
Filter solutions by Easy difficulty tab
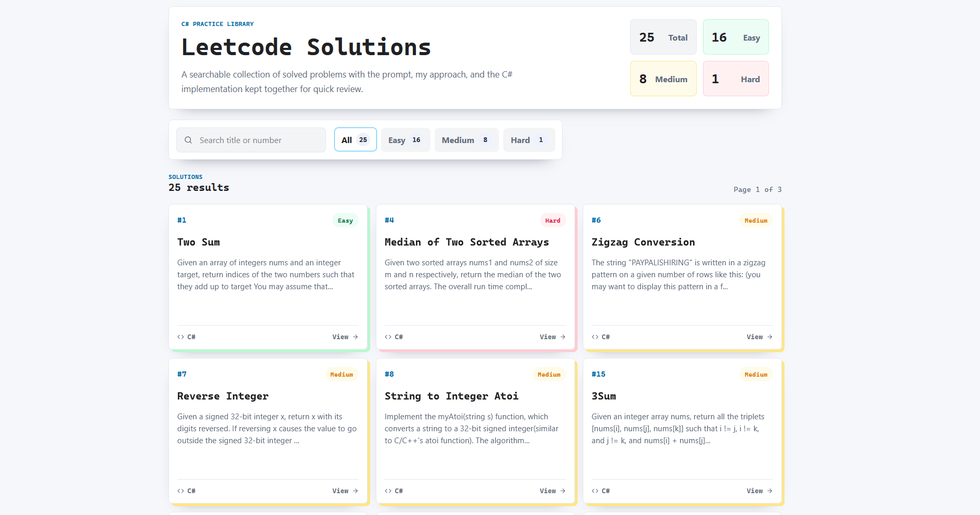[x=406, y=140]
